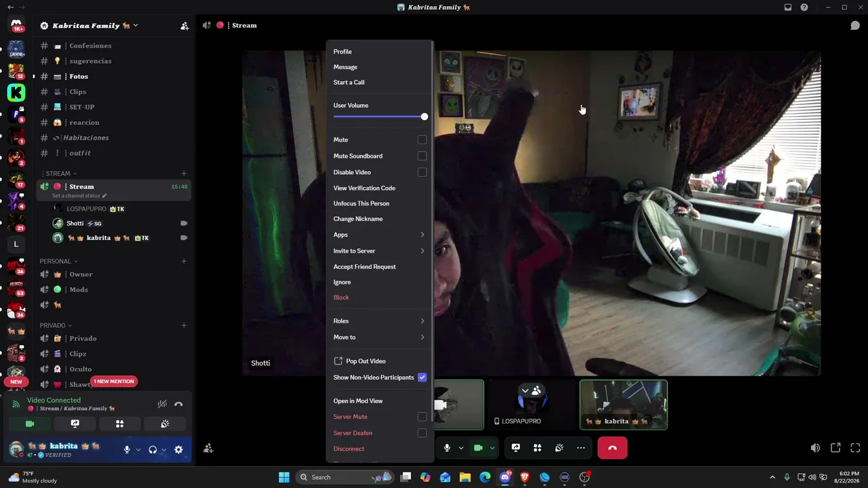Turn off the camera in the call control bar

pyautogui.click(x=478, y=448)
